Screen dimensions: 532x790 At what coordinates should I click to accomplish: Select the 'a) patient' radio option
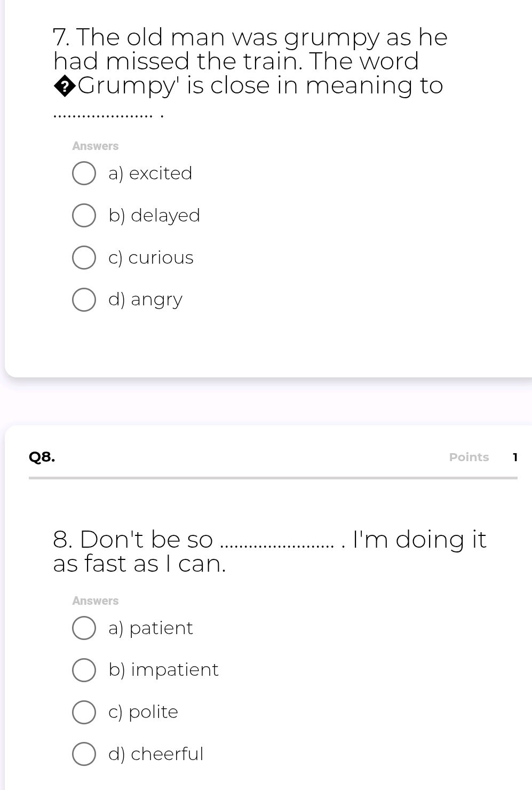84,628
